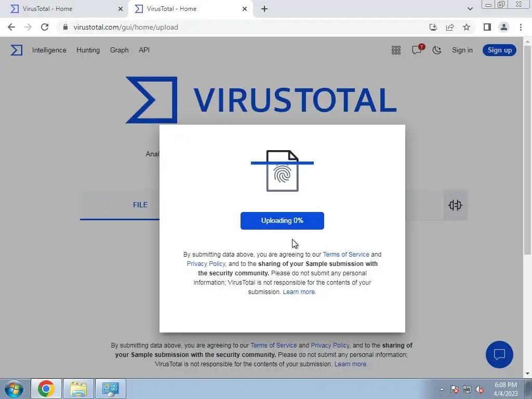Close the active VirusTotal - Home tab
Screen dimensions: 532x399
pos(245,9)
